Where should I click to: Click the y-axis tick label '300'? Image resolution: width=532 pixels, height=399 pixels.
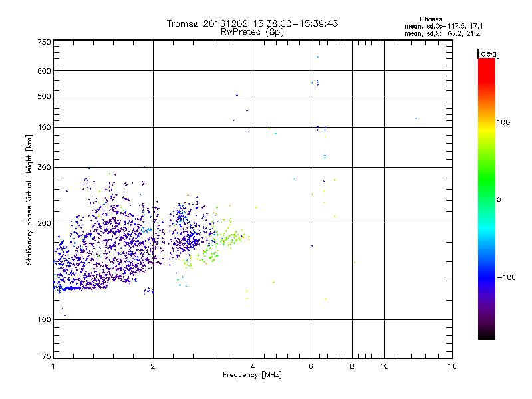coord(44,168)
